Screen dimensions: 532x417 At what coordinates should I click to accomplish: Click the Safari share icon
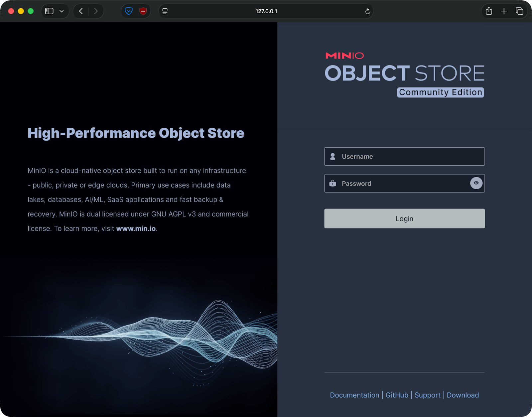489,11
